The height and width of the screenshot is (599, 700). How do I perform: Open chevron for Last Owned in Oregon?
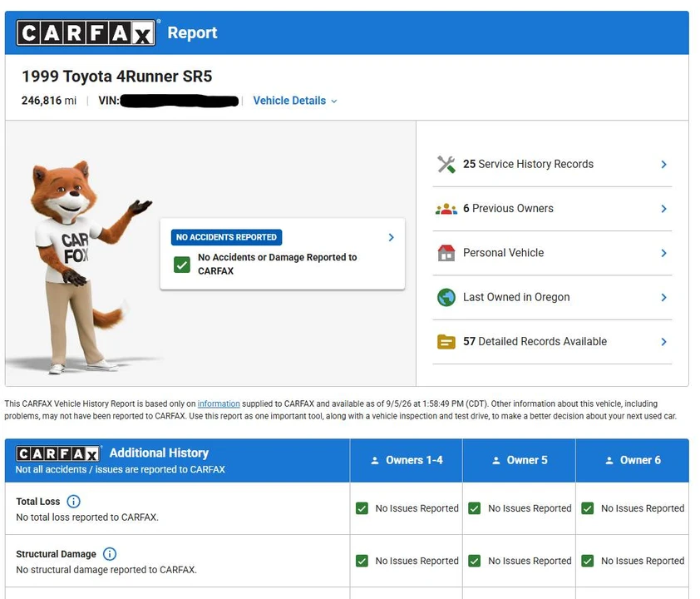tap(664, 297)
